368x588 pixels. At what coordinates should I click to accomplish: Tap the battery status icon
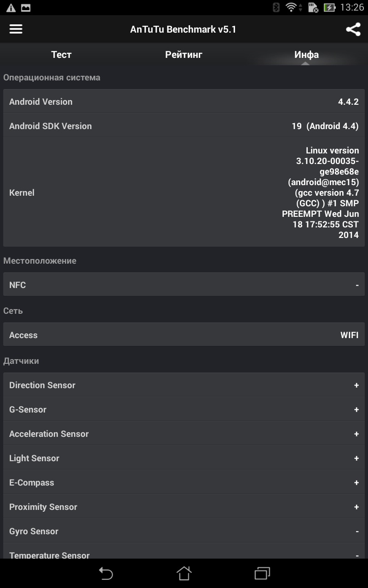329,7
